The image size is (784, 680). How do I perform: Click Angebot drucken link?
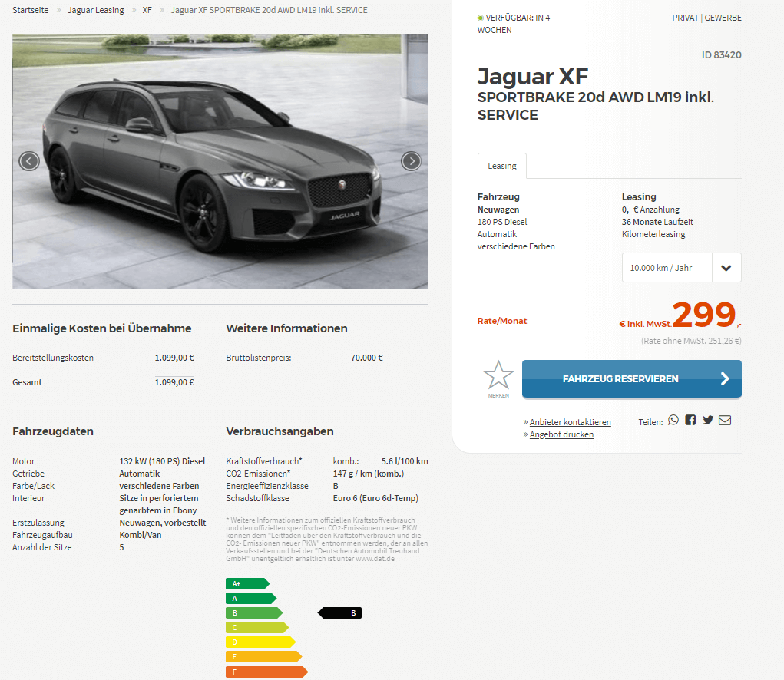(561, 434)
